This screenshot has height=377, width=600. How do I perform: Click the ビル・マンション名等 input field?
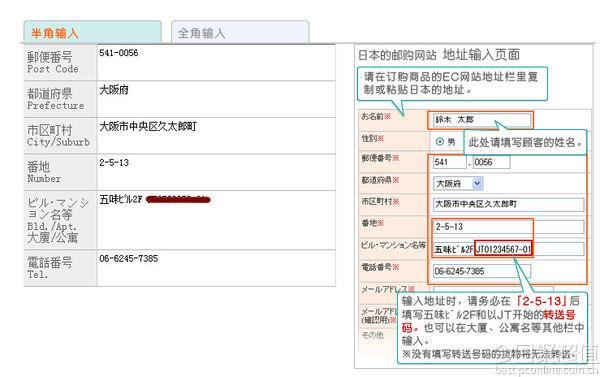tap(509, 249)
